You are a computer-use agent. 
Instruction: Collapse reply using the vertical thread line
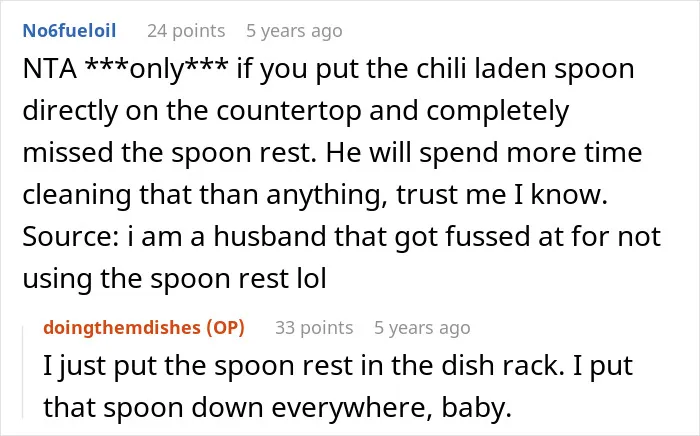(x=23, y=373)
